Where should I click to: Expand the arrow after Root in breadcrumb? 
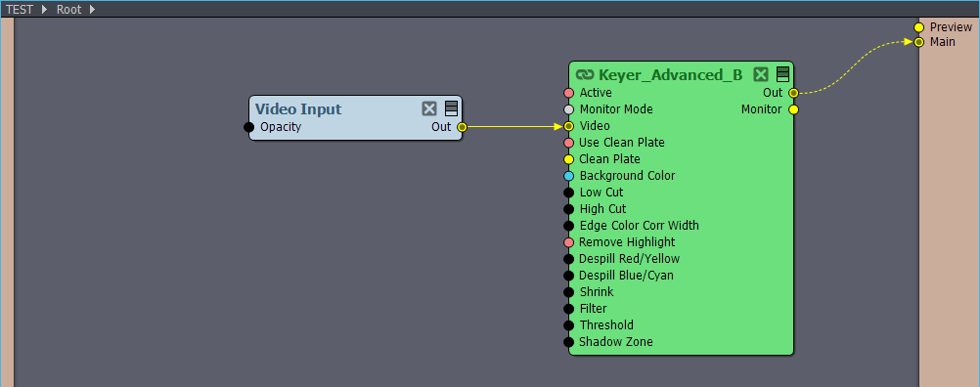pos(92,10)
